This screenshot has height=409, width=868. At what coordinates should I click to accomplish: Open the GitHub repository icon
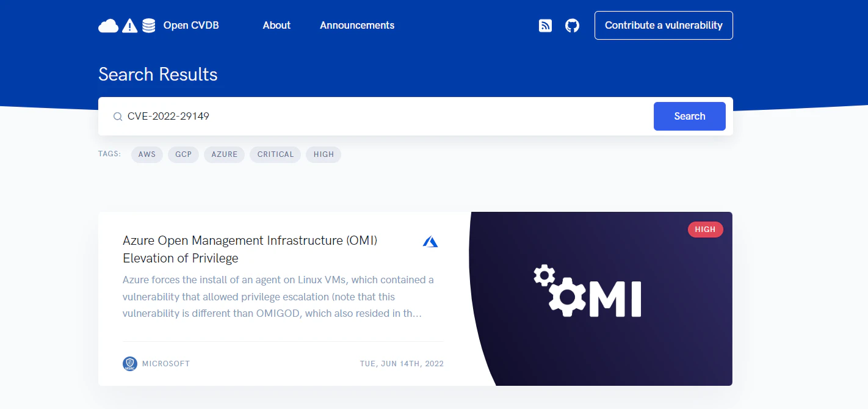click(x=572, y=26)
